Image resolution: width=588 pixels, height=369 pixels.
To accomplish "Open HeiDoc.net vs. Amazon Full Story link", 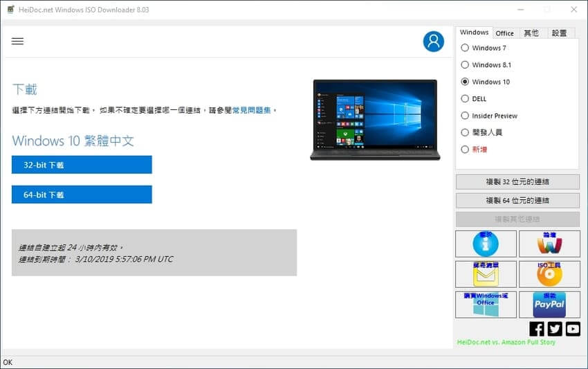I will click(x=506, y=342).
